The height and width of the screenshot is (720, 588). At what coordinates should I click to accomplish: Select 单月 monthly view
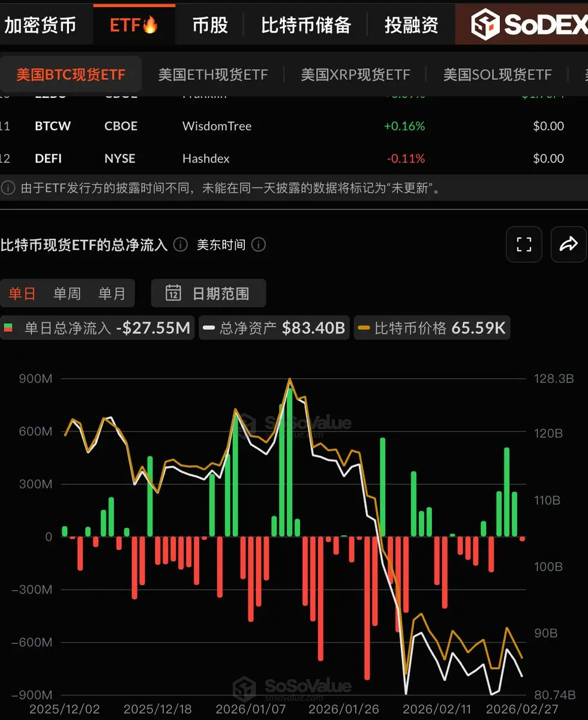(x=112, y=293)
